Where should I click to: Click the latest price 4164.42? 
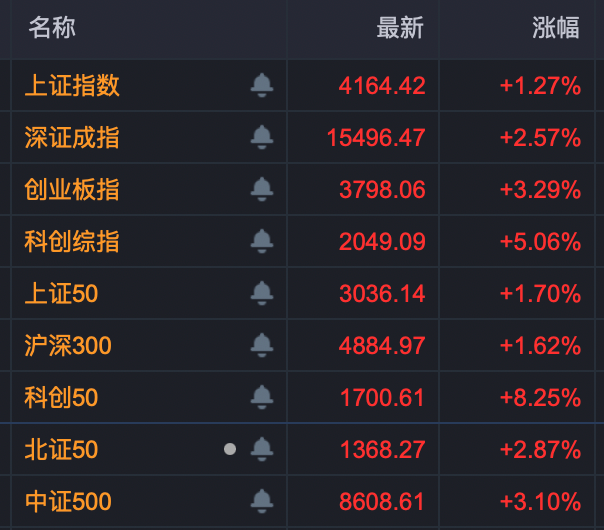click(x=382, y=86)
